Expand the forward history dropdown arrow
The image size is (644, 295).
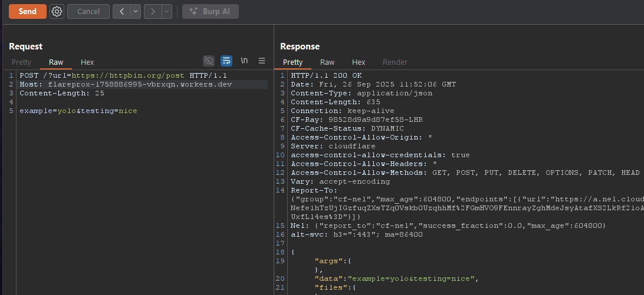[x=167, y=11]
